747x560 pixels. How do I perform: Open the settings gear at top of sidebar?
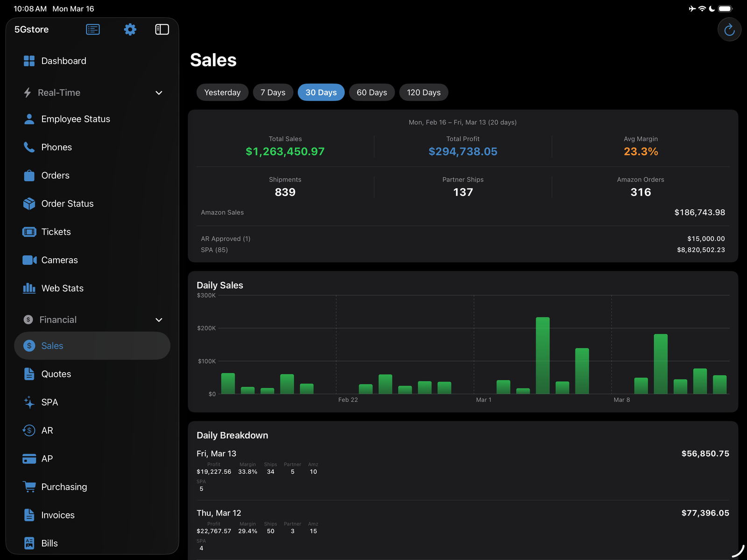130,29
